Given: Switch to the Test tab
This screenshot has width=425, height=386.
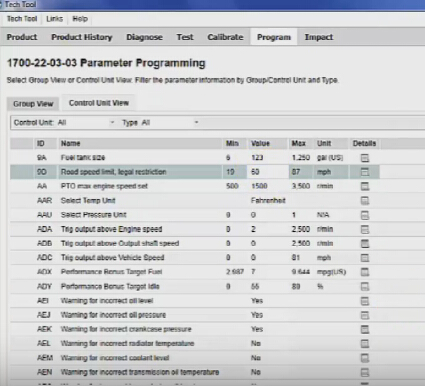Looking at the screenshot, I should 185,37.
